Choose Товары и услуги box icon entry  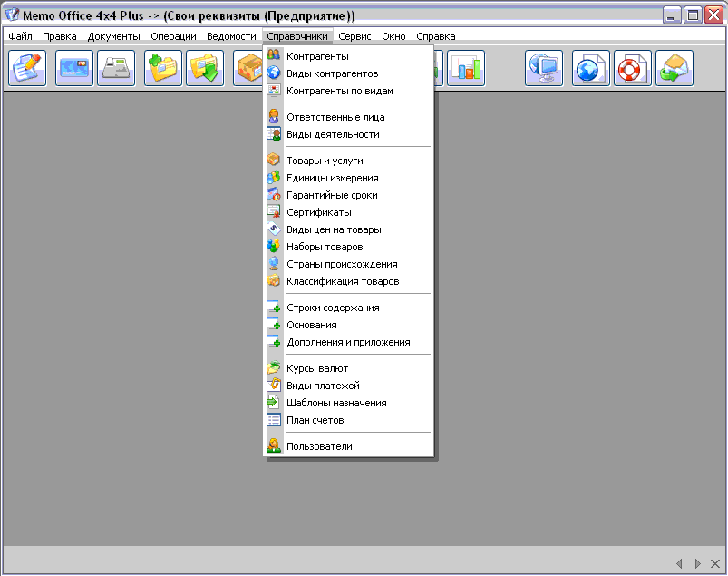click(349, 161)
